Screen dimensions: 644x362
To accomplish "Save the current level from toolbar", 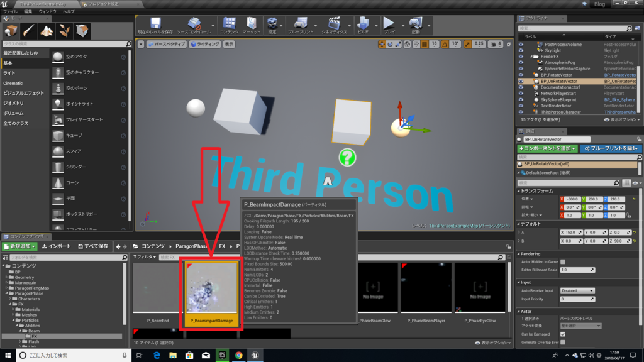I will click(155, 25).
